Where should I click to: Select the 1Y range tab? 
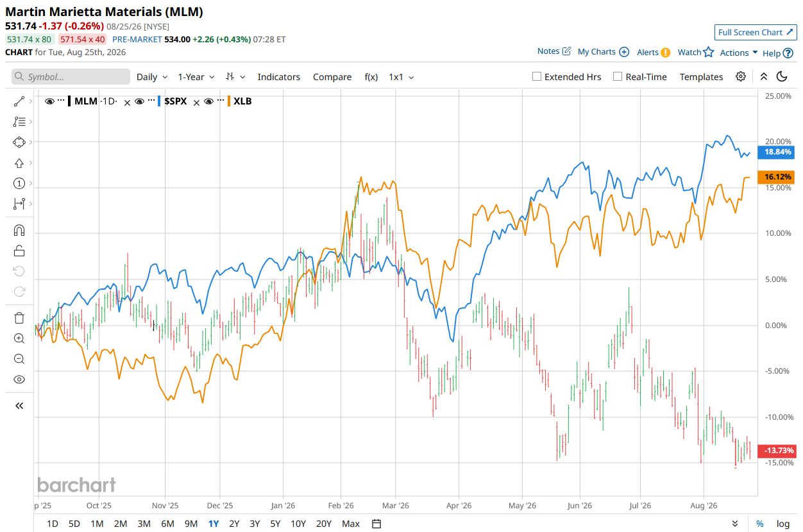click(214, 524)
